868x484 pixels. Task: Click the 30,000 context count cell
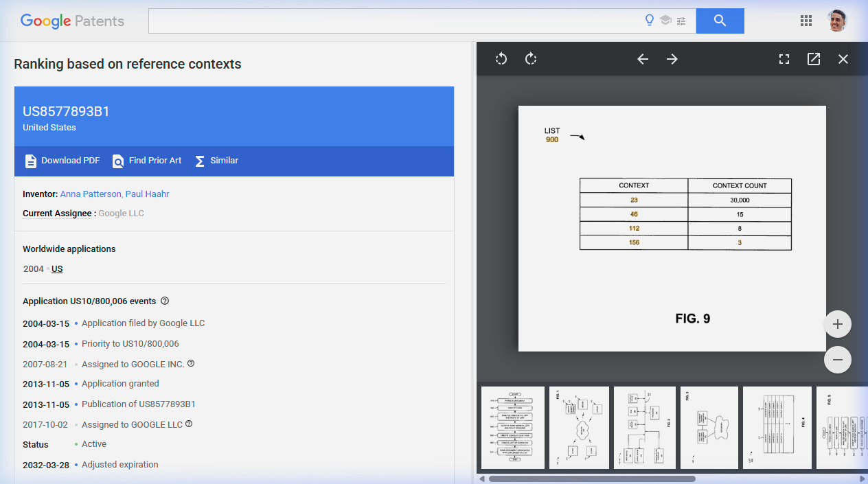(x=740, y=200)
